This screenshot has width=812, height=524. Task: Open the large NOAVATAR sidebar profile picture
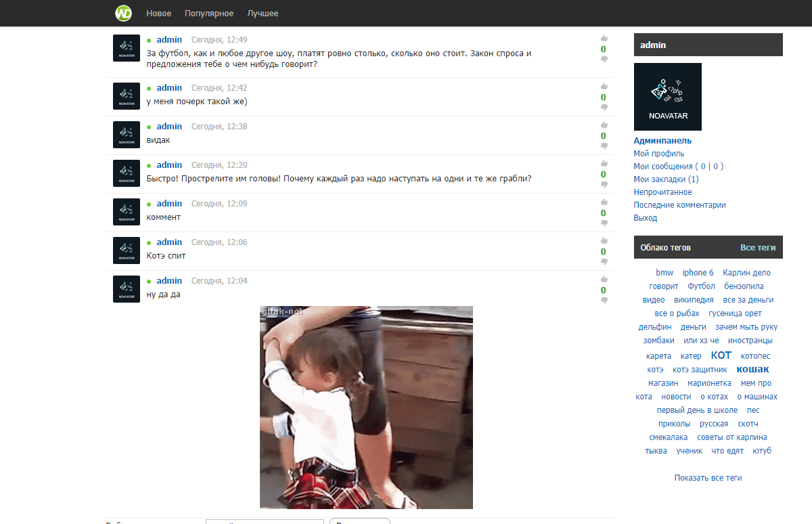pos(668,97)
